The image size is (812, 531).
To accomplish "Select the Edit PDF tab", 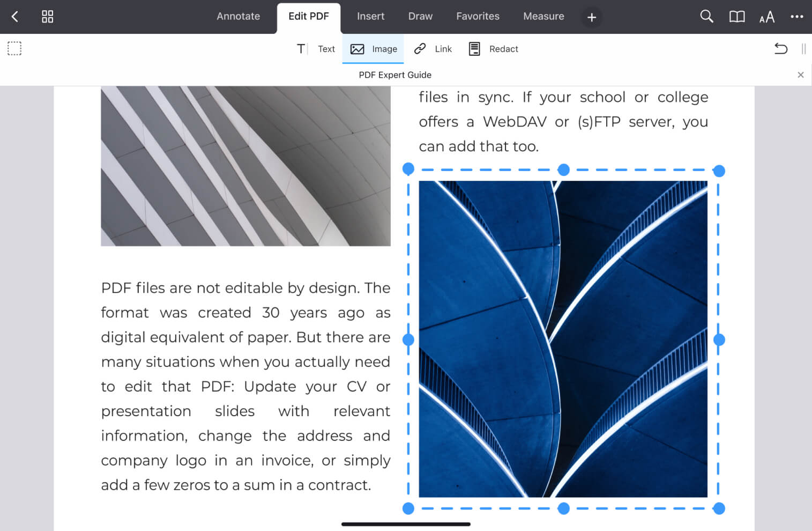I will (309, 17).
